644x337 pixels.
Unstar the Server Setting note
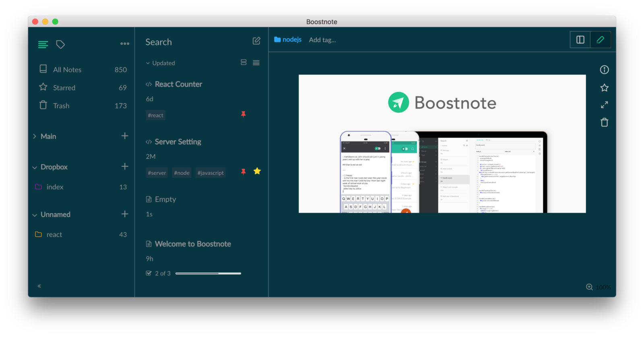click(257, 172)
